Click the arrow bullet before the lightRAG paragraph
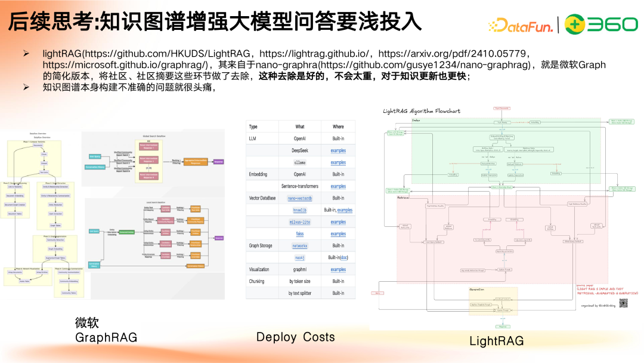Image resolution: width=644 pixels, height=363 pixels. tap(26, 54)
